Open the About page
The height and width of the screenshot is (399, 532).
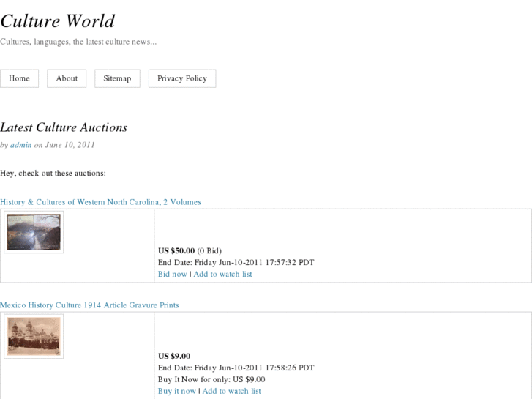(67, 78)
